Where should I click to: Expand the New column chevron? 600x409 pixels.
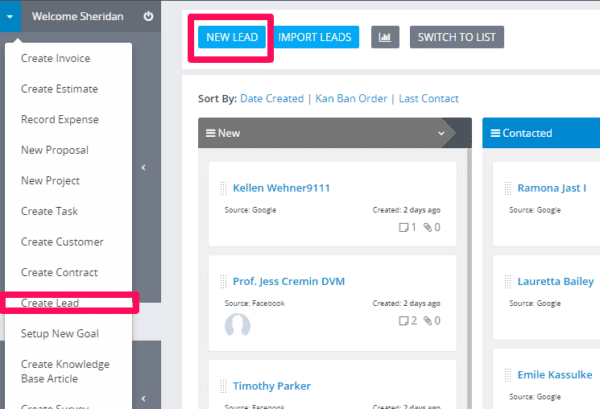441,133
